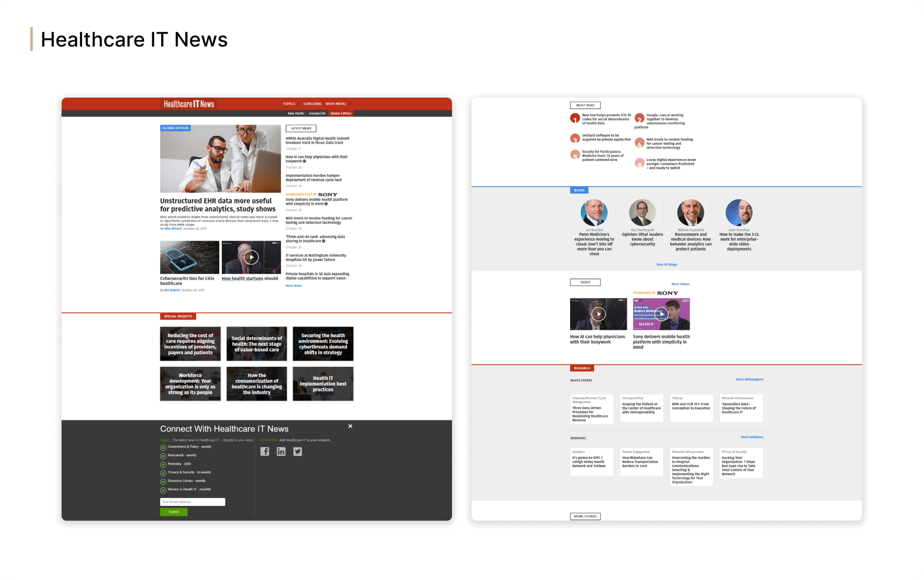
Task: Follow the View All Blogs link
Action: [667, 265]
